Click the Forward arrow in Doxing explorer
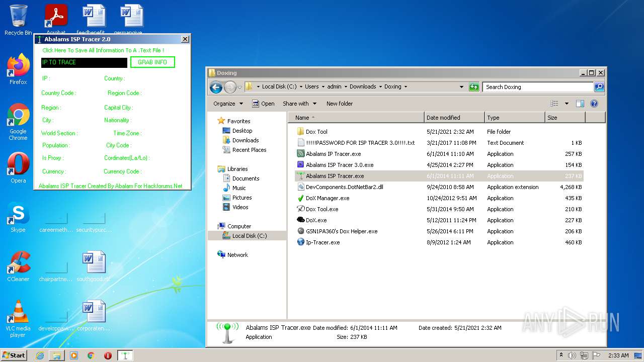 (230, 87)
